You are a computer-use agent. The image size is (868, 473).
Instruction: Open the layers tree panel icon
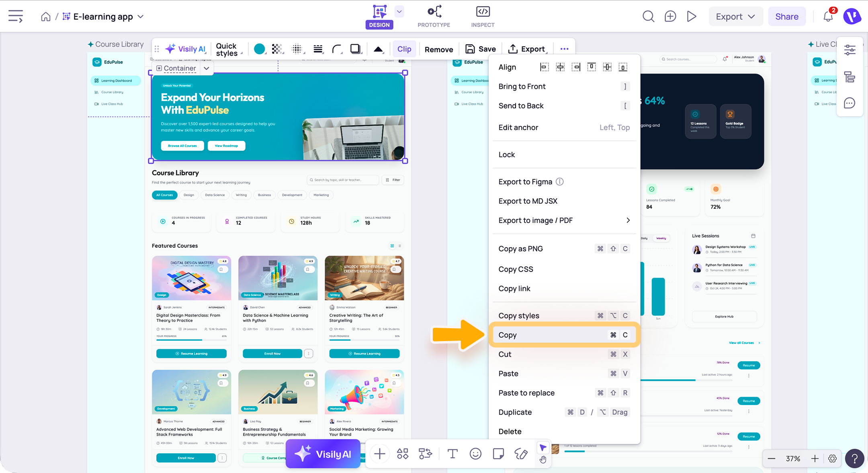click(x=850, y=77)
